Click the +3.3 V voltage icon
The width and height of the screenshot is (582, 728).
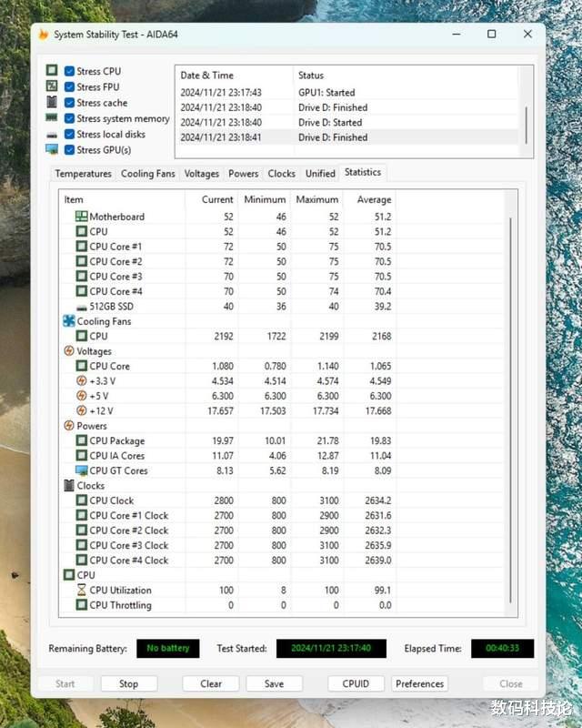tap(82, 381)
